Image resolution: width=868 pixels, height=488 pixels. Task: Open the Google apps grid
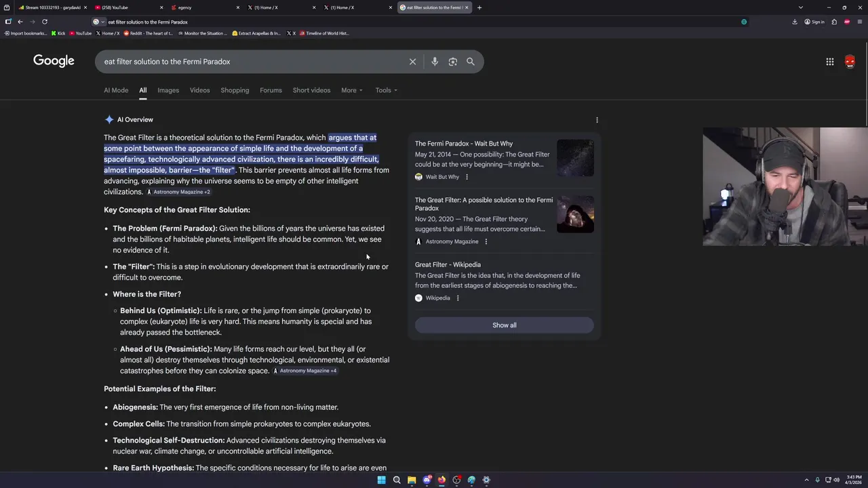click(830, 62)
